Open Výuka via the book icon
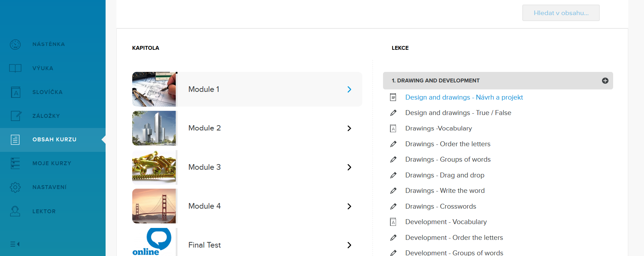This screenshot has height=256, width=644. point(15,68)
